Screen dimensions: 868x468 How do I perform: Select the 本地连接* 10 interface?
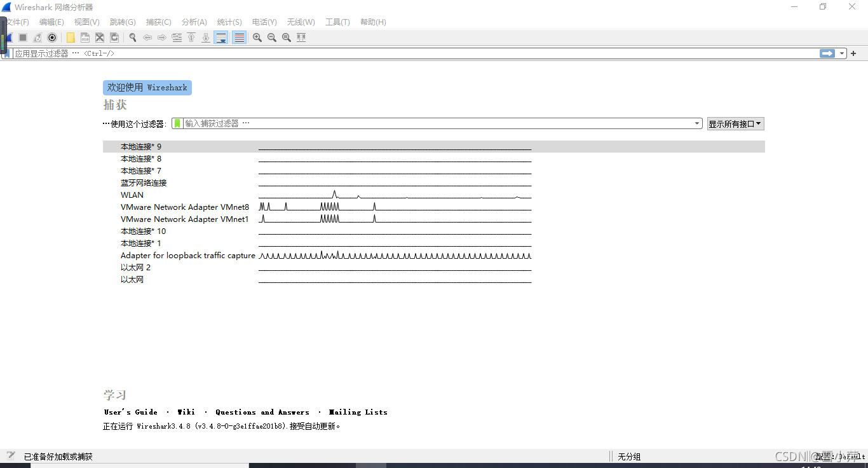[x=434, y=231]
